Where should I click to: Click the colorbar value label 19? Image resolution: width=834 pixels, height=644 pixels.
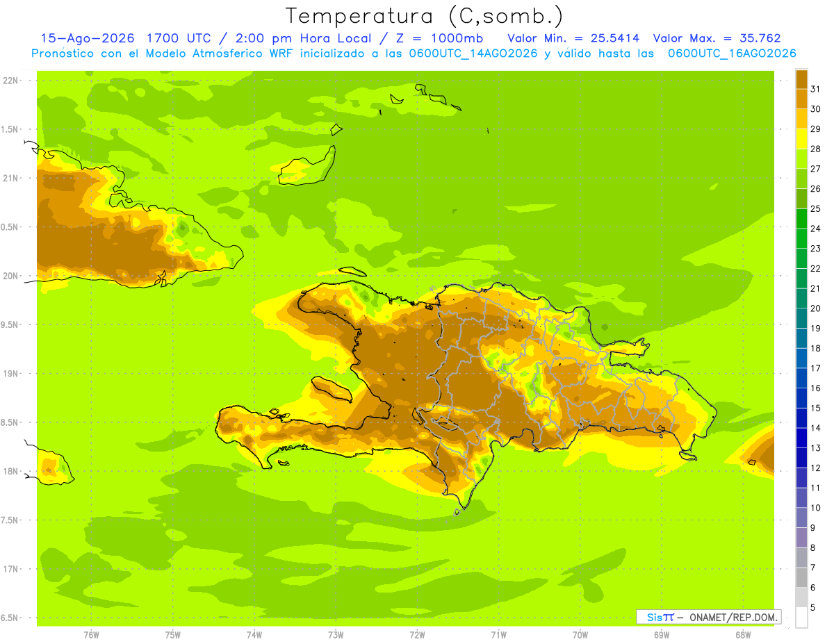(x=816, y=328)
